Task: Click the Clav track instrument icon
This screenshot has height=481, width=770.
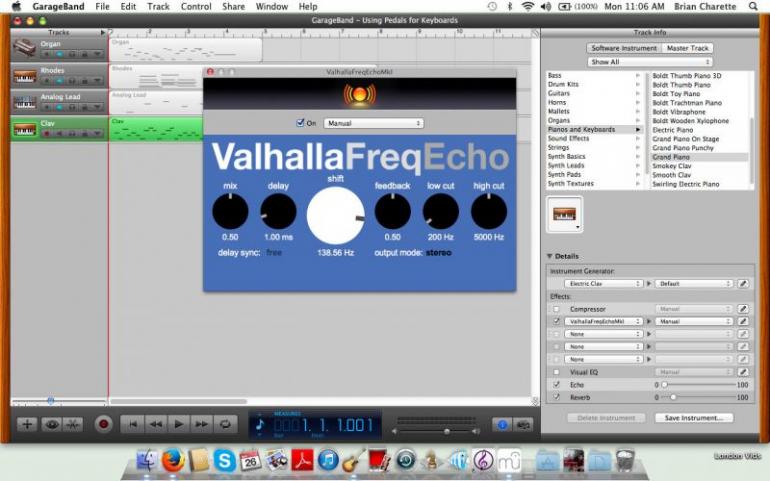Action: [25, 129]
